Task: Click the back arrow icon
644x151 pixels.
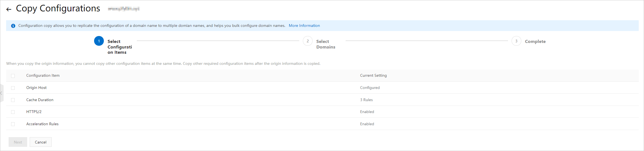Action: pyautogui.click(x=9, y=9)
